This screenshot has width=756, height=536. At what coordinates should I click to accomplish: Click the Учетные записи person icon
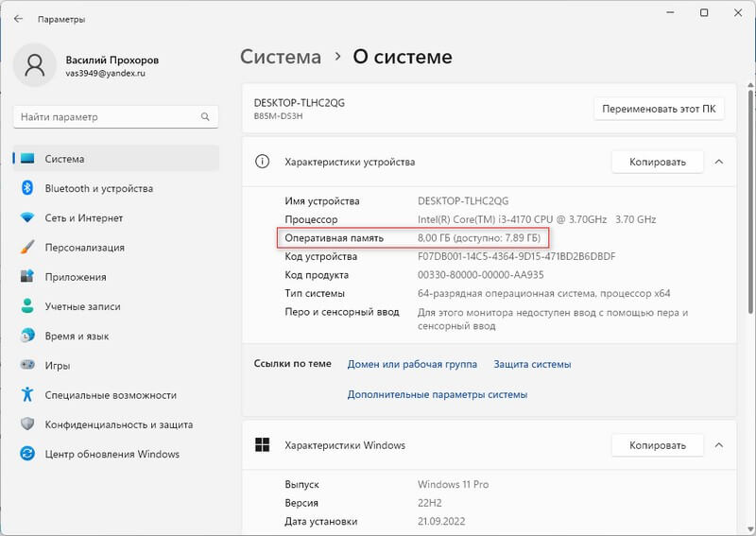(27, 306)
